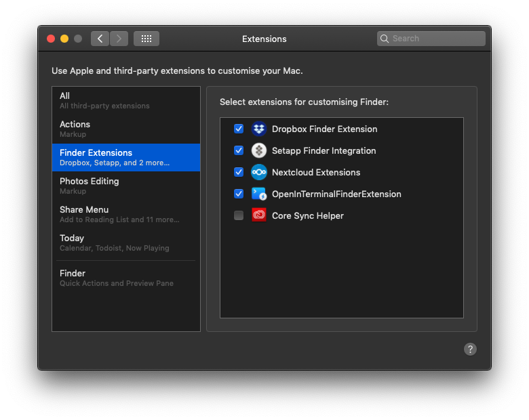Click the Core Sync Helper label

coord(308,215)
